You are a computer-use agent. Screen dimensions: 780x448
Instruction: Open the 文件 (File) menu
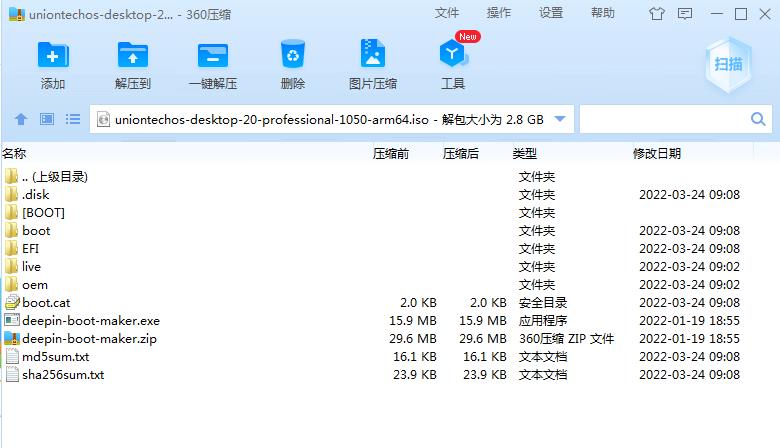click(446, 13)
